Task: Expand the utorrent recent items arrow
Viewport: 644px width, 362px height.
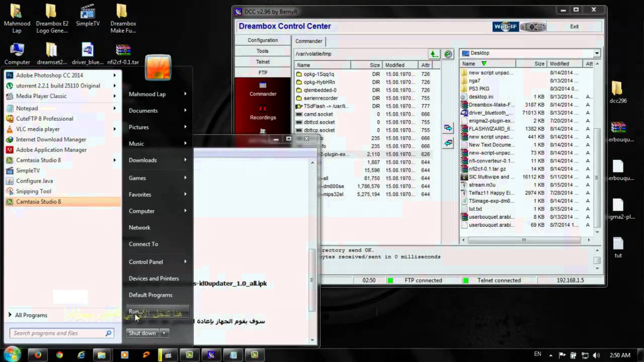Action: (115, 85)
